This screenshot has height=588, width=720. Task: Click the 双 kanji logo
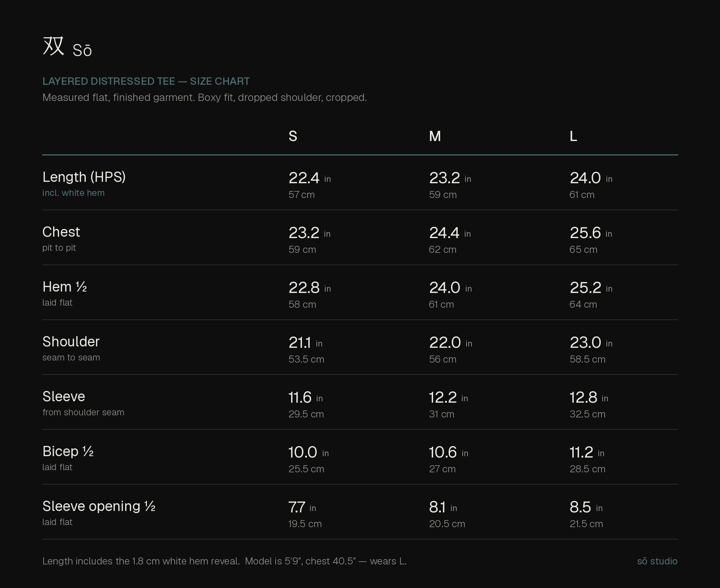[x=53, y=46]
